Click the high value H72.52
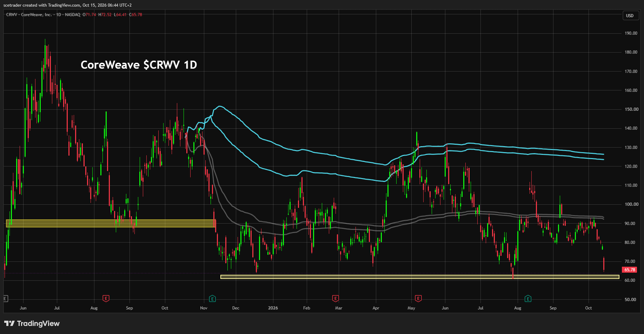The height and width of the screenshot is (334, 644). (x=105, y=15)
